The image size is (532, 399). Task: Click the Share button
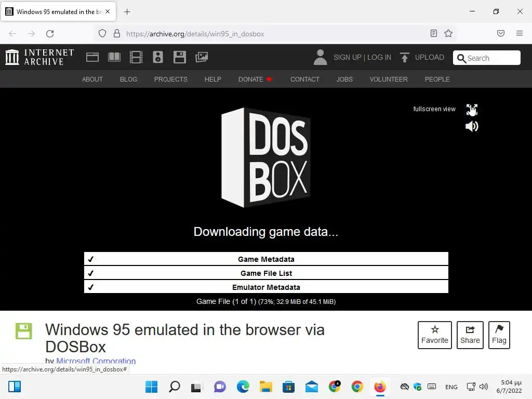470,335
